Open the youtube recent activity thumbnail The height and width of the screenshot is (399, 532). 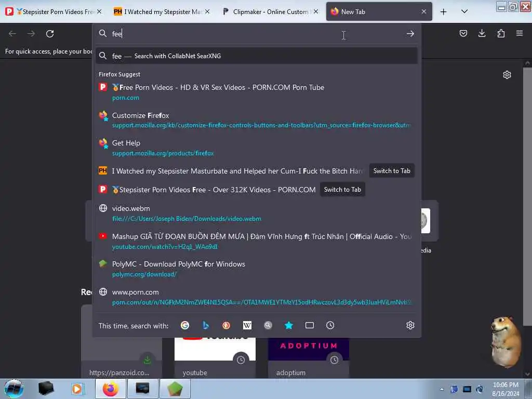[x=215, y=357]
